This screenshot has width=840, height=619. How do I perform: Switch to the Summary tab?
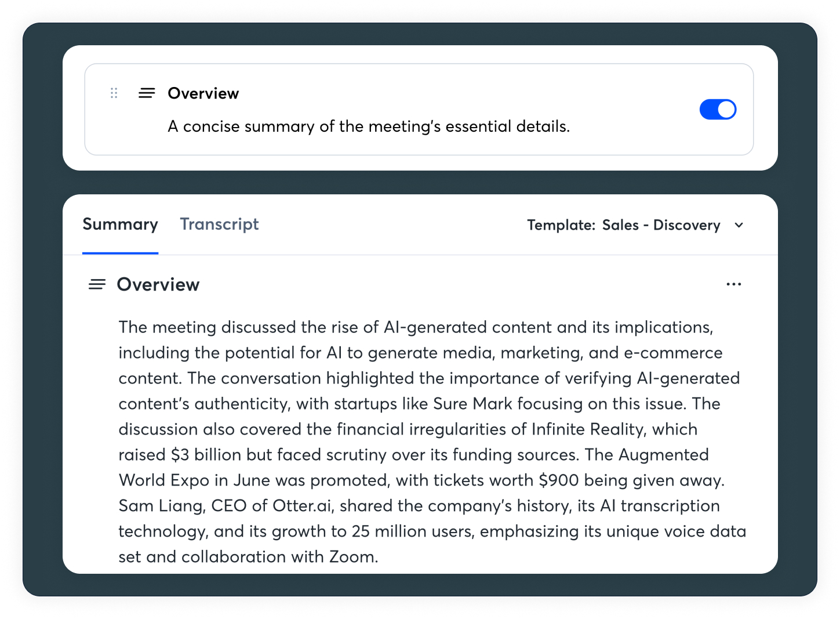tap(120, 225)
